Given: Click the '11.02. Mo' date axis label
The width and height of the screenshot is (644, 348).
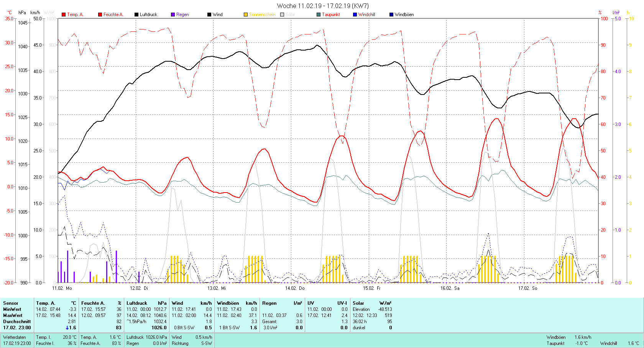Looking at the screenshot, I should tap(62, 288).
